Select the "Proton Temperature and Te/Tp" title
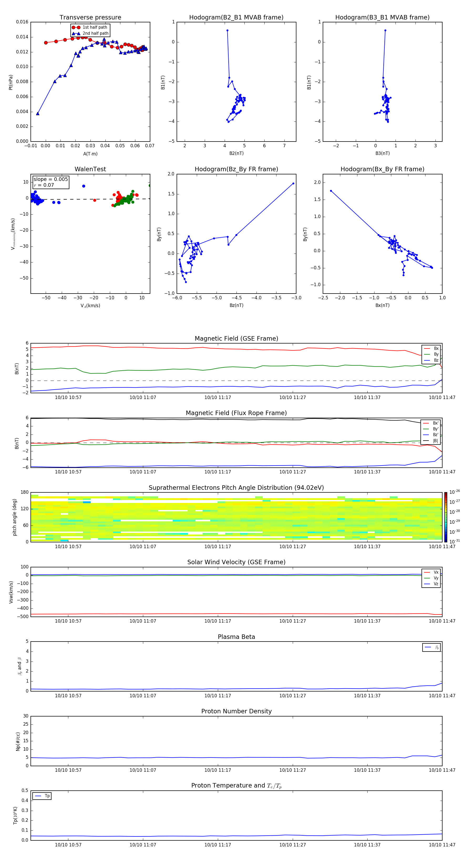Viewport: 473px width, 868px height. [236, 786]
